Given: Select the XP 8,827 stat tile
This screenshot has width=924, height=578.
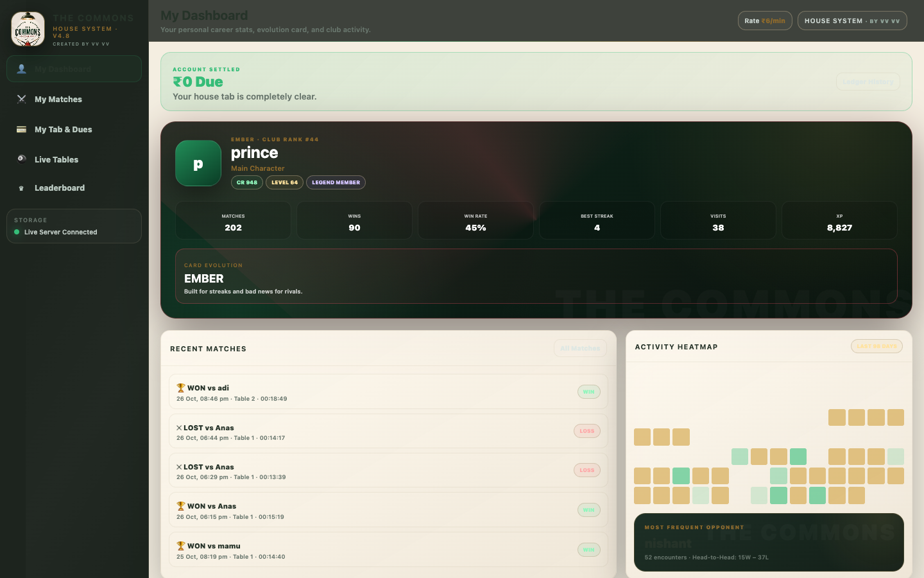Looking at the screenshot, I should click(x=839, y=220).
